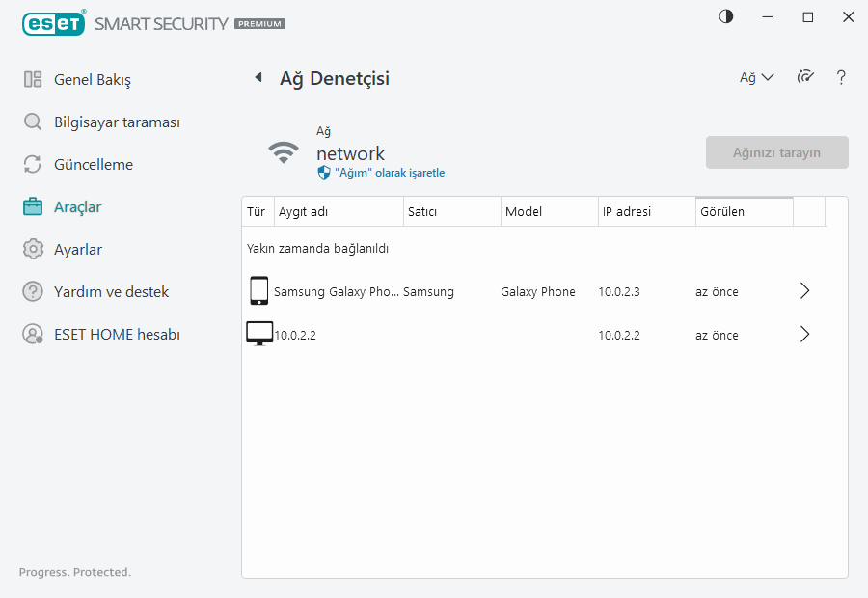Mark network via "Ağım" olarak işaretle link
868x598 pixels.
(389, 173)
